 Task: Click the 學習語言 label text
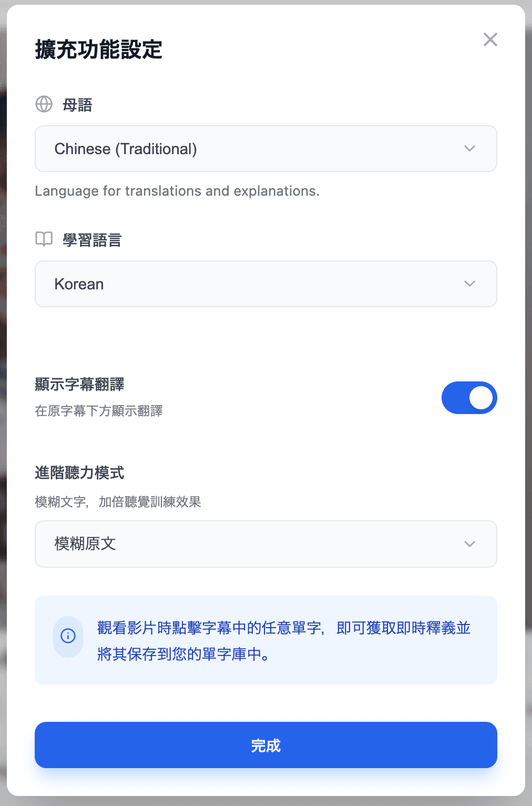[92, 240]
